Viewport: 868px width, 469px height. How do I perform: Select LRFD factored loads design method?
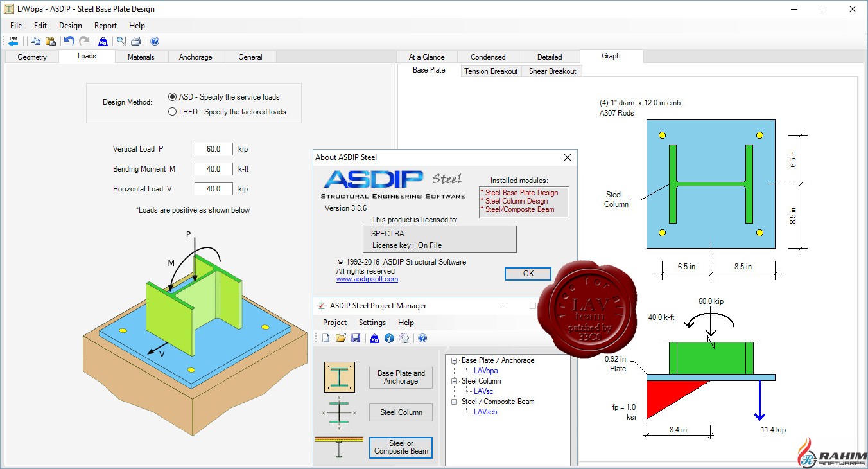(172, 111)
